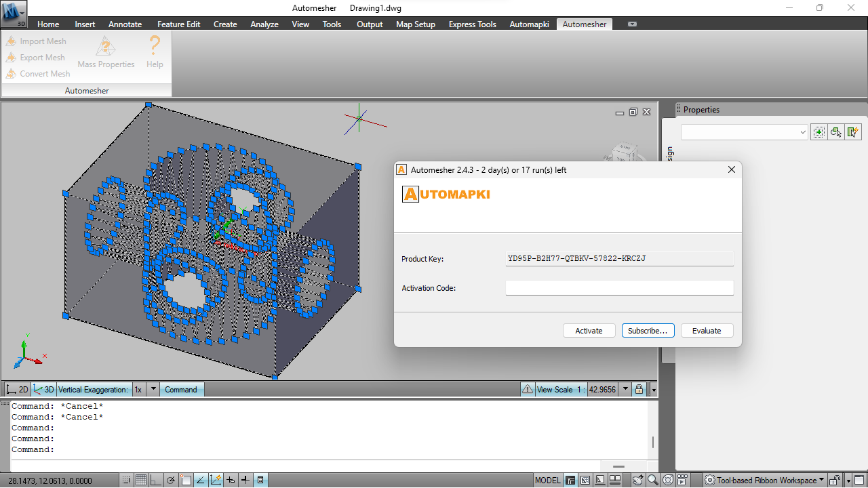868x488 pixels.
Task: Toggle Dynamic Input in status bar
Action: (x=231, y=481)
